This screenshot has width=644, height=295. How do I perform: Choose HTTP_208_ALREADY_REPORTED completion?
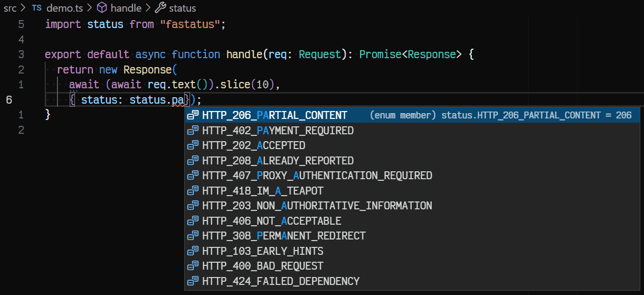[412, 161]
